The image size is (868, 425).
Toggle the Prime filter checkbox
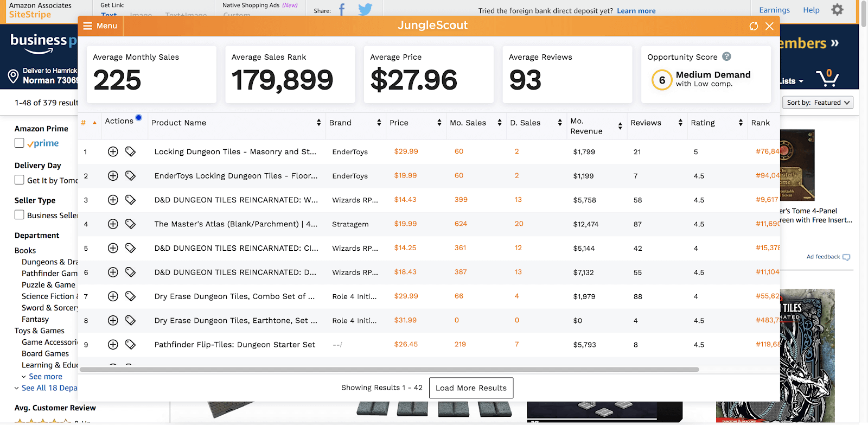tap(20, 143)
